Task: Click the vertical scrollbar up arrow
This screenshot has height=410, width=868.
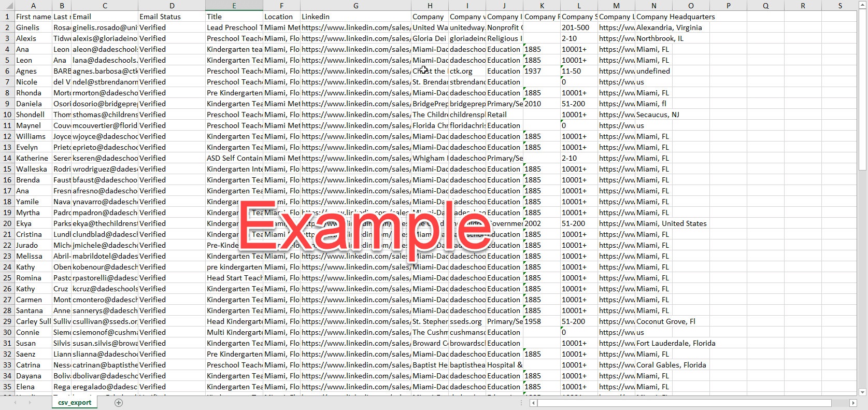Action: 863,5
